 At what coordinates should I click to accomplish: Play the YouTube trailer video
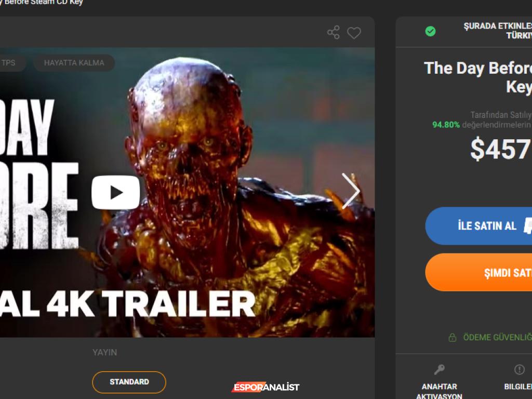click(115, 193)
